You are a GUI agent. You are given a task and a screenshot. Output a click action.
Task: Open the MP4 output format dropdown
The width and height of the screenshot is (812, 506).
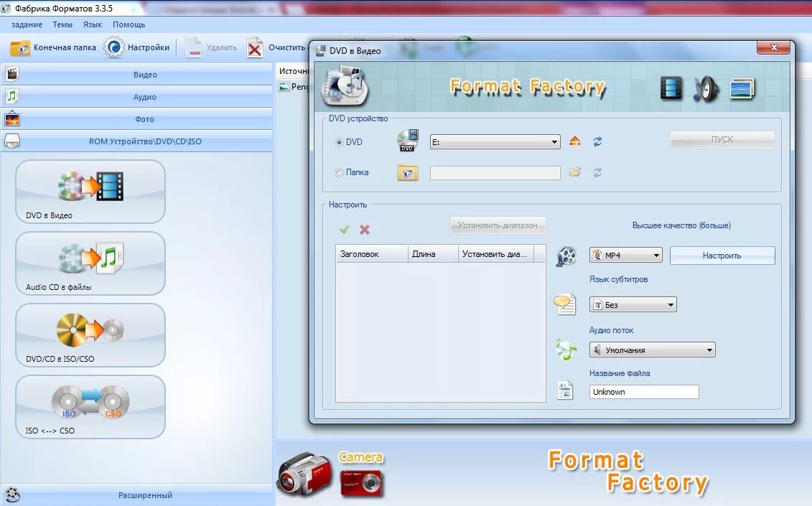tap(625, 256)
